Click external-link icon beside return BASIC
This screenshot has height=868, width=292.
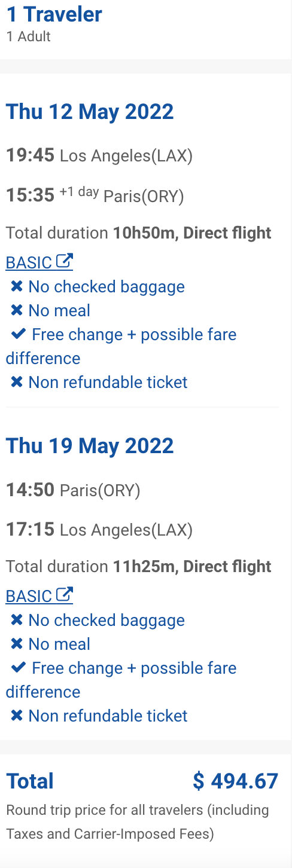click(65, 595)
